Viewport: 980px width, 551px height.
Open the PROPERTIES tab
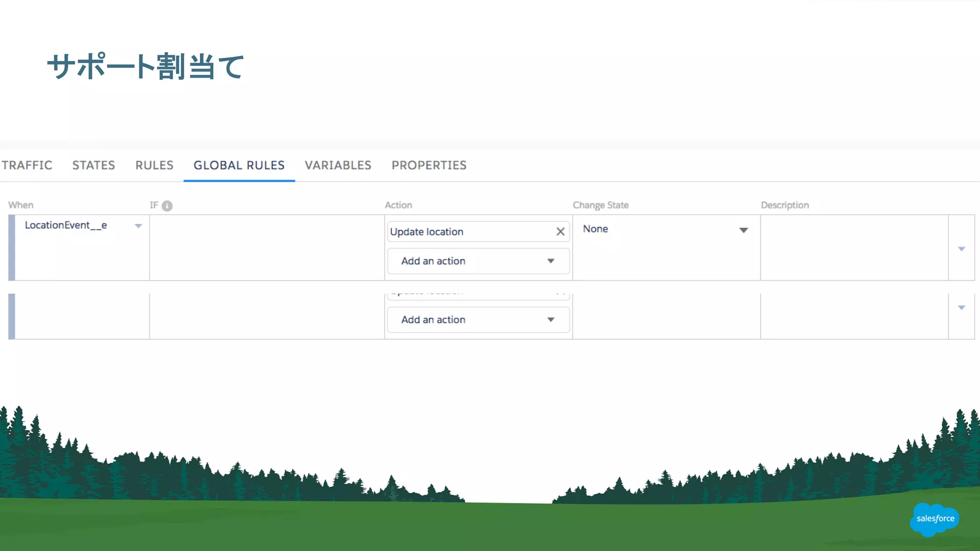[x=429, y=165]
